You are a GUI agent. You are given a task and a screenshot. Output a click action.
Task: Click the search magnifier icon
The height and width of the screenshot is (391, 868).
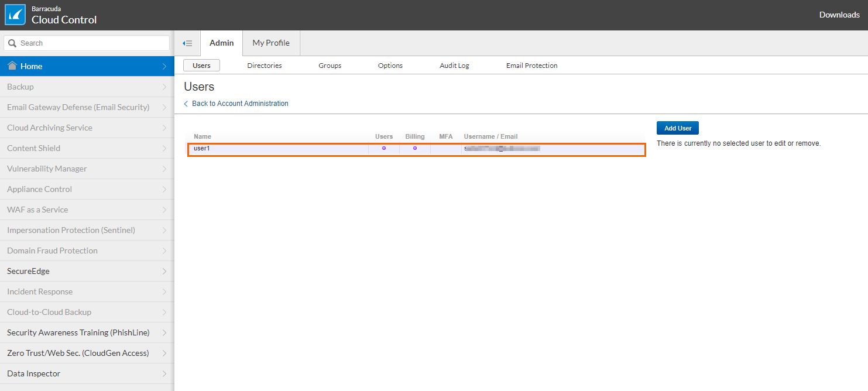pos(12,43)
